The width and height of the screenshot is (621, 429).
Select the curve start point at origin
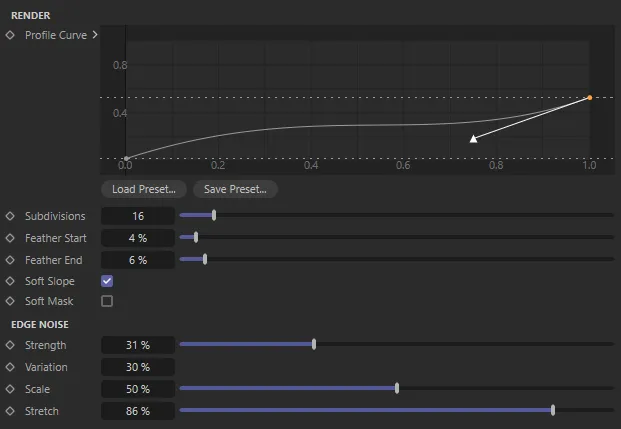[125, 158]
